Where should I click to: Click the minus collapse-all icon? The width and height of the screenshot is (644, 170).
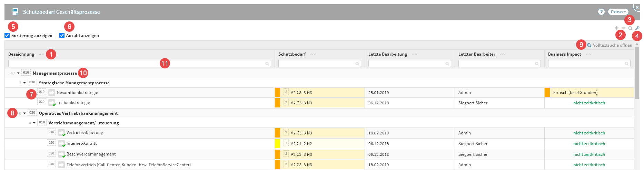(623, 28)
